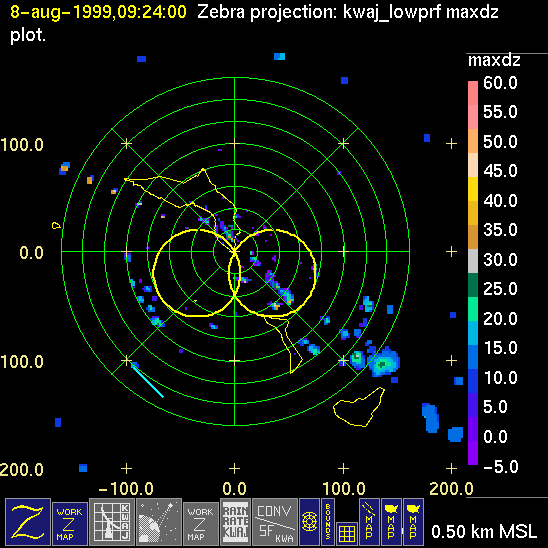This screenshot has height=548, width=548.
Task: Click the large Zebra Z icon
Action: tap(28, 522)
